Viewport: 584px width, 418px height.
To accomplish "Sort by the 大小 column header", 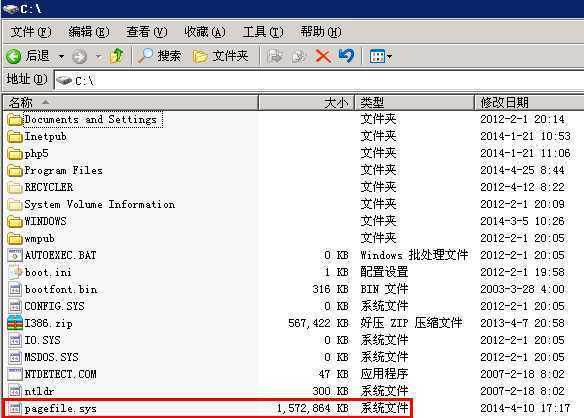I will (x=306, y=102).
